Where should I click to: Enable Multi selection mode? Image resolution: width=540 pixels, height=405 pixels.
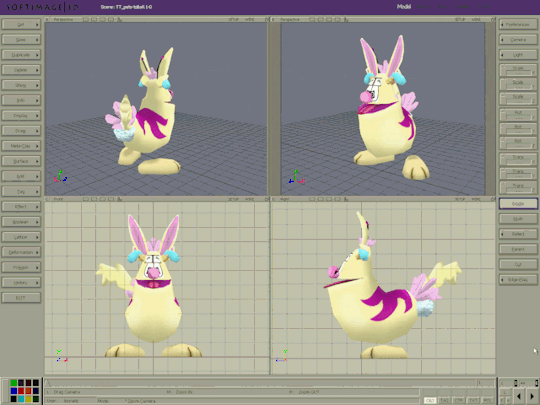point(518,219)
